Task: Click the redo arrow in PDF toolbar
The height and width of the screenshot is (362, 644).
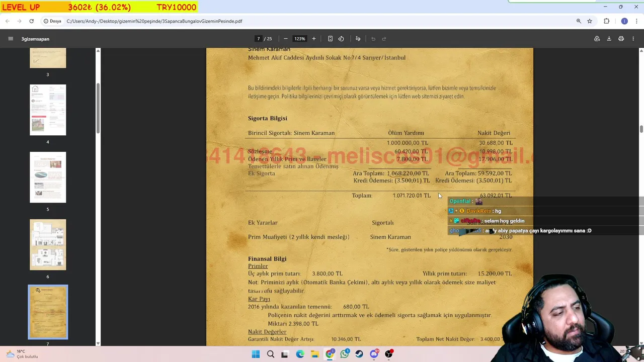Action: point(384,39)
